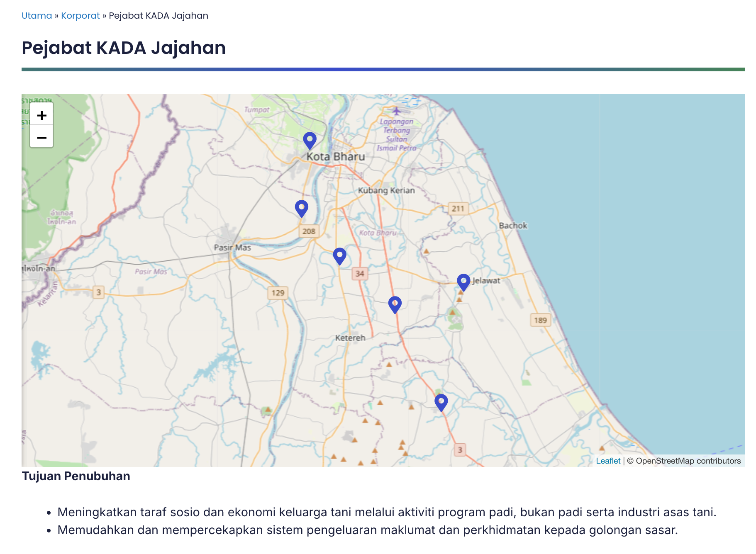Click the route 211 road shield

click(458, 209)
